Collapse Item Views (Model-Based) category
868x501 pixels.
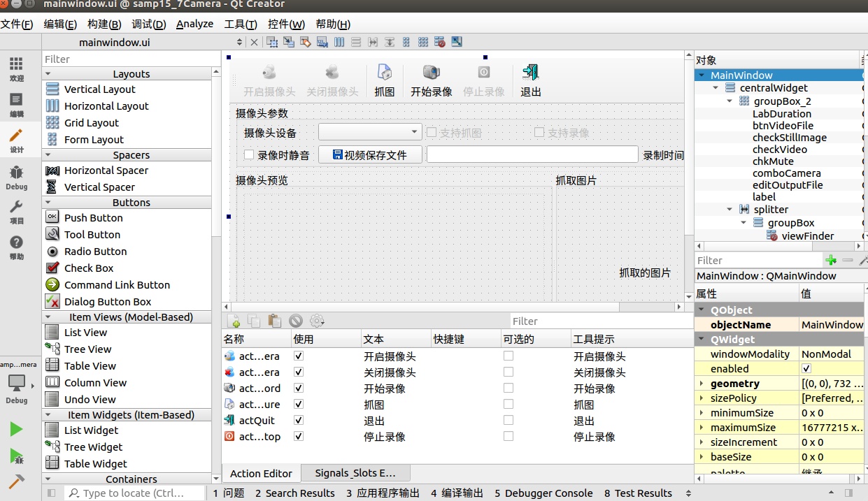click(49, 317)
